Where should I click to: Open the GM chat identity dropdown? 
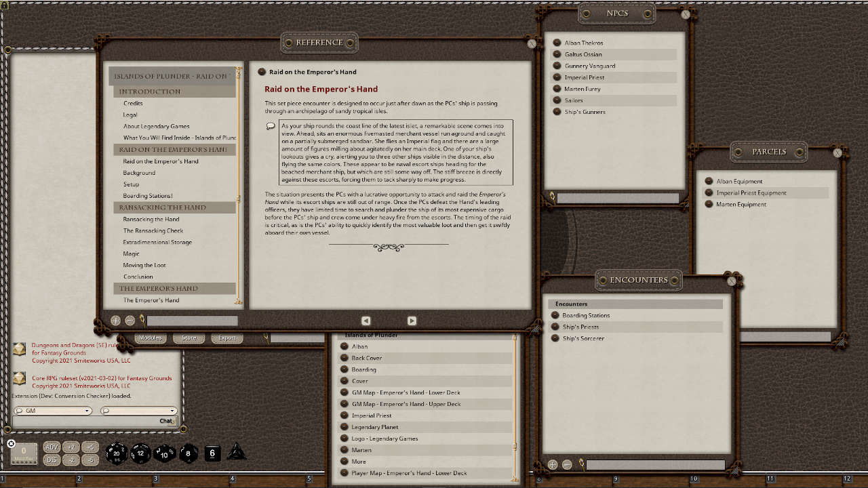click(x=52, y=411)
